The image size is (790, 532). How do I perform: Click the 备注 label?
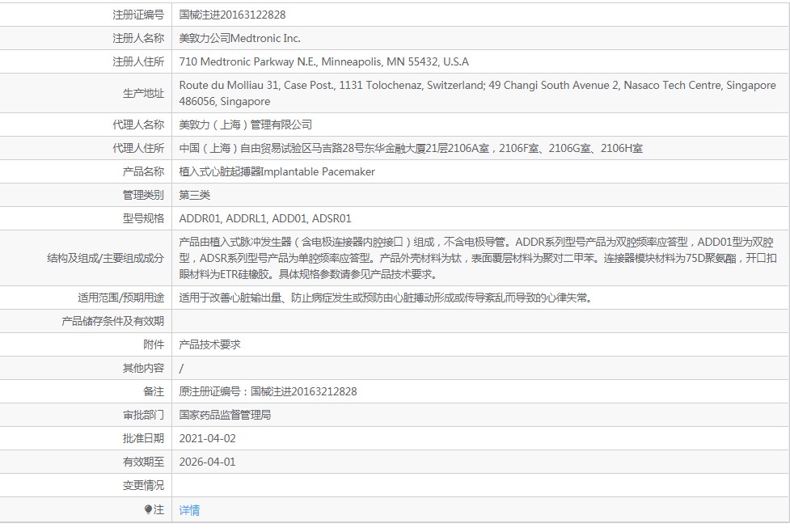tap(153, 391)
